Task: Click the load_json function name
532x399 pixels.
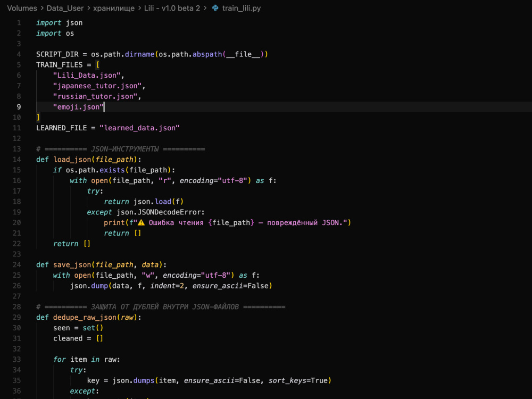Action: tap(72, 160)
